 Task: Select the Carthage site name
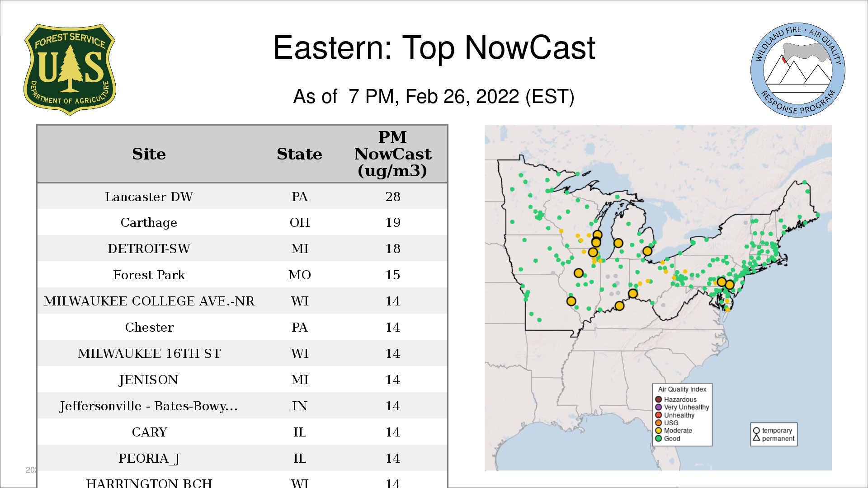149,222
